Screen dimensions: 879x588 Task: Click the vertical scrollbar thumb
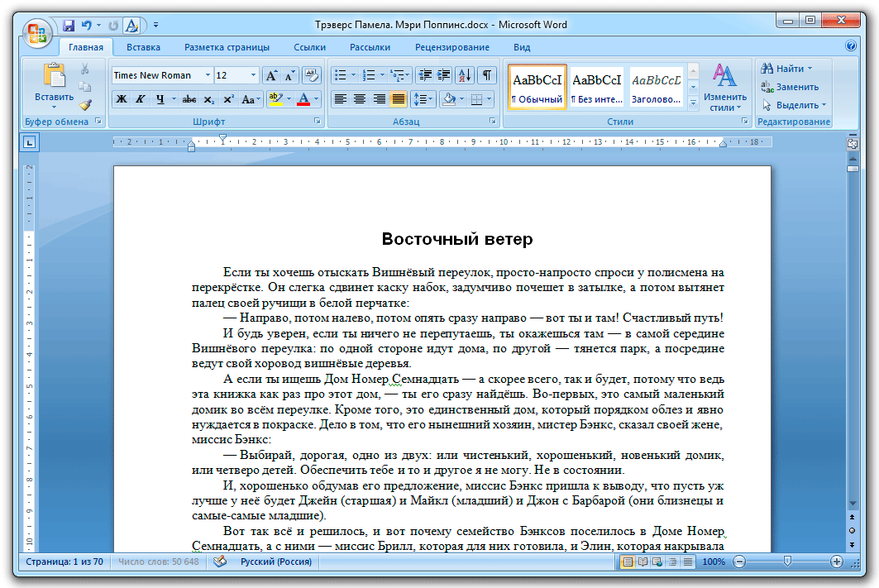(853, 168)
